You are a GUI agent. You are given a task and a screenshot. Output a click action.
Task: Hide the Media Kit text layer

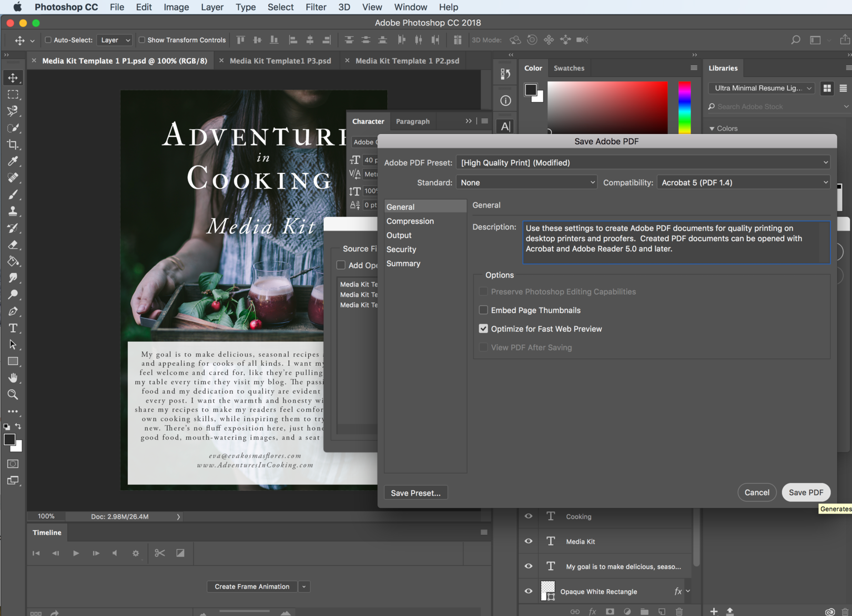coord(529,541)
